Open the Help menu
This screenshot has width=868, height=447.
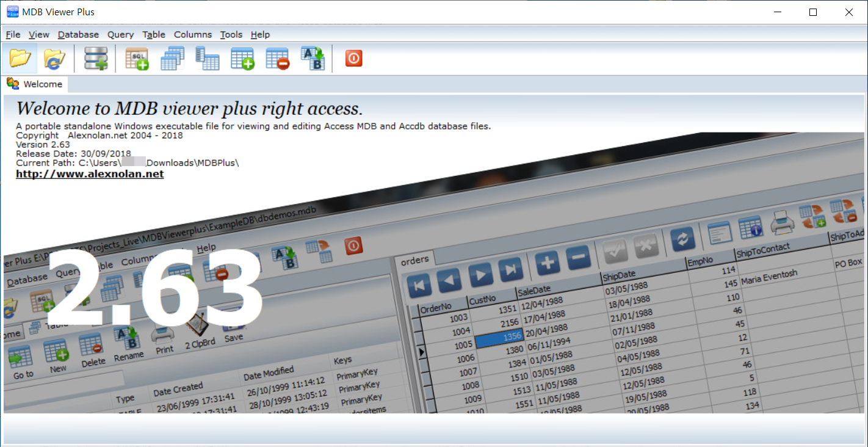click(260, 35)
